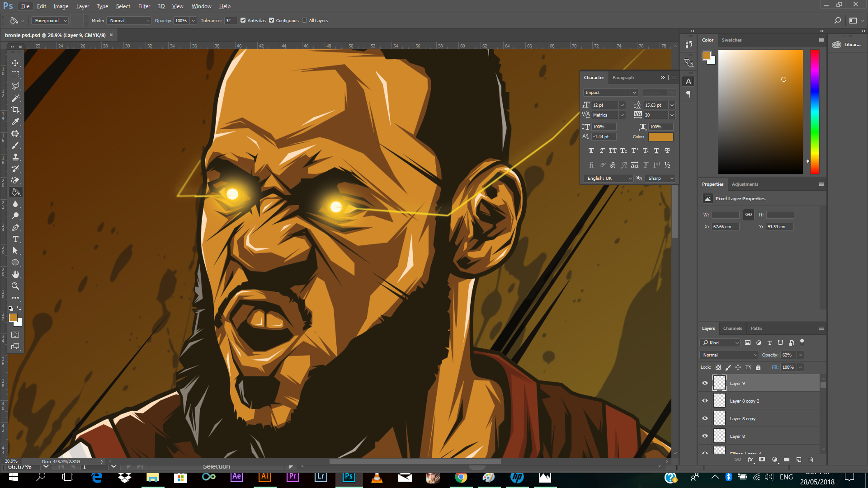Hide Layer 8 copy 2 via its eye icon
This screenshot has height=488, width=868.
point(705,401)
